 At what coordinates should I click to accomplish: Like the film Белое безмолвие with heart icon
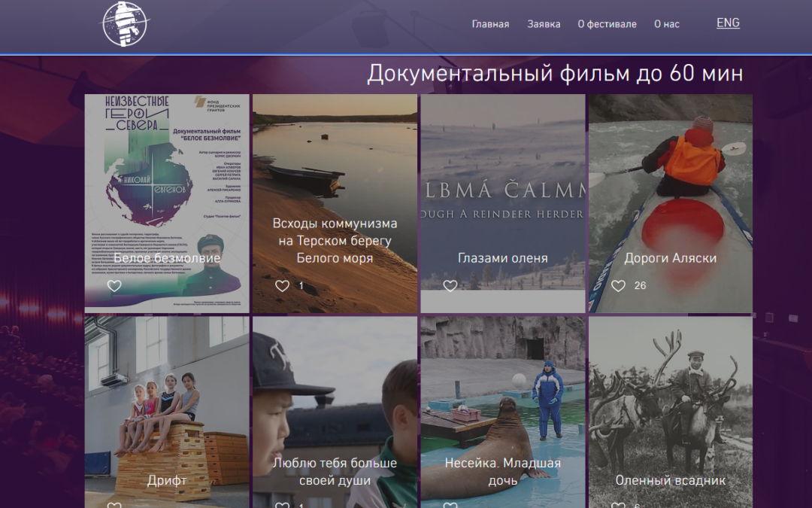click(x=114, y=286)
